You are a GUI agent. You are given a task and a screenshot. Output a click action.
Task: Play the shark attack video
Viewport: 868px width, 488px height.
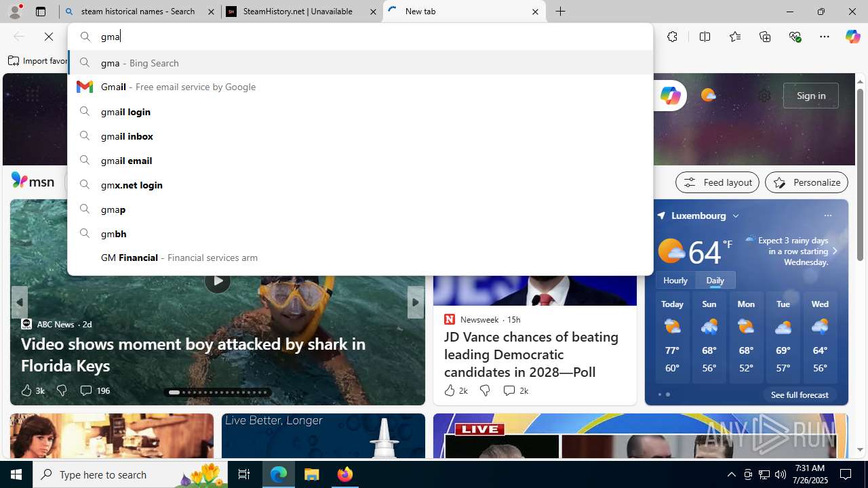click(217, 280)
